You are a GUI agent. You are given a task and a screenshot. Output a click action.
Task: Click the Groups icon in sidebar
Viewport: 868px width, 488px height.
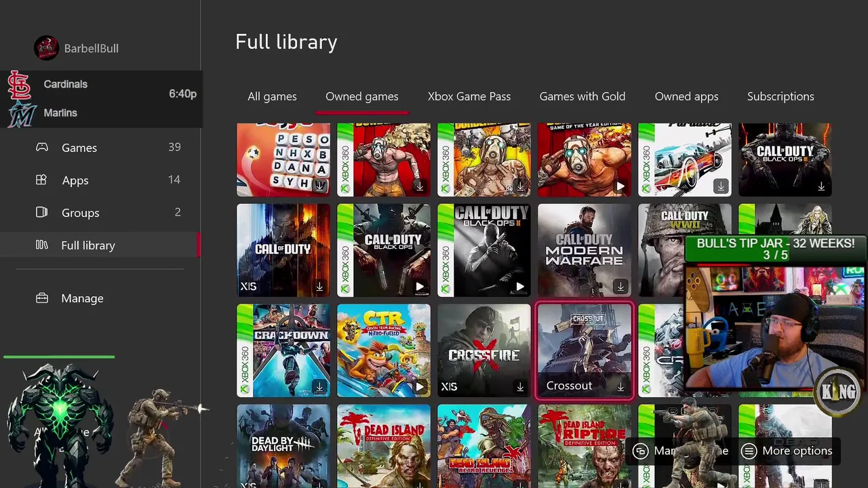pyautogui.click(x=41, y=212)
